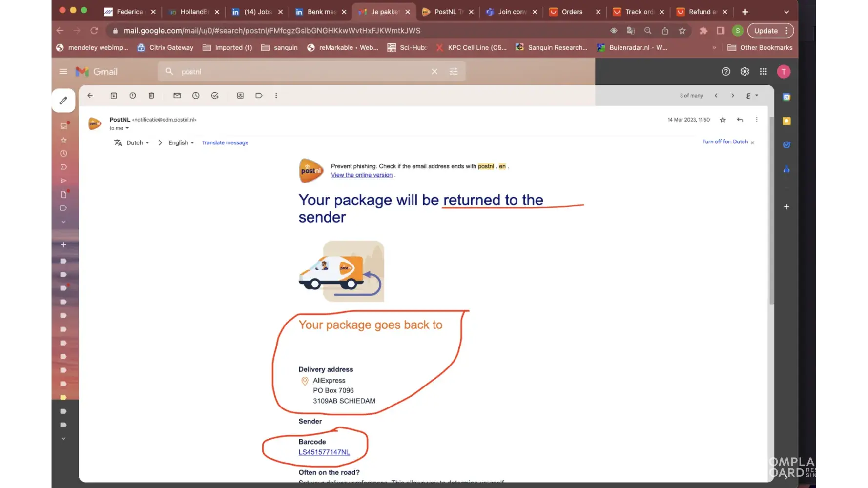Reply to the PostNL email
The height and width of the screenshot is (488, 868).
(x=740, y=120)
